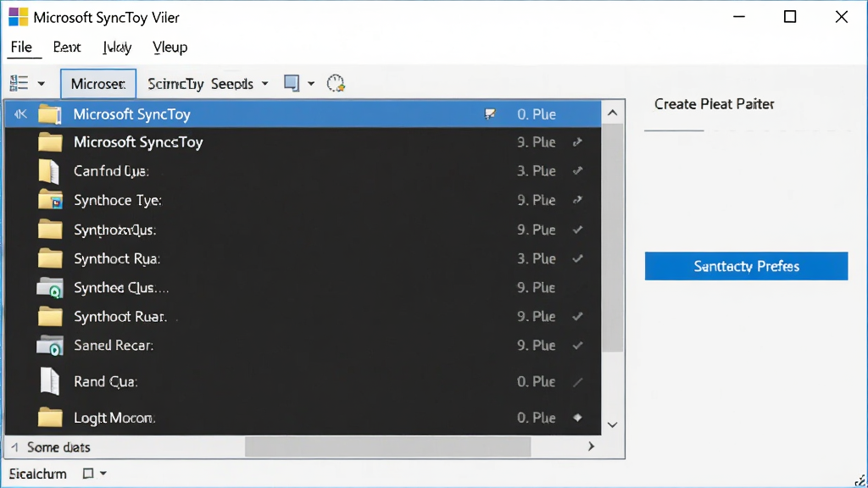Select the Microser toolbar button
868x488 pixels.
point(98,84)
